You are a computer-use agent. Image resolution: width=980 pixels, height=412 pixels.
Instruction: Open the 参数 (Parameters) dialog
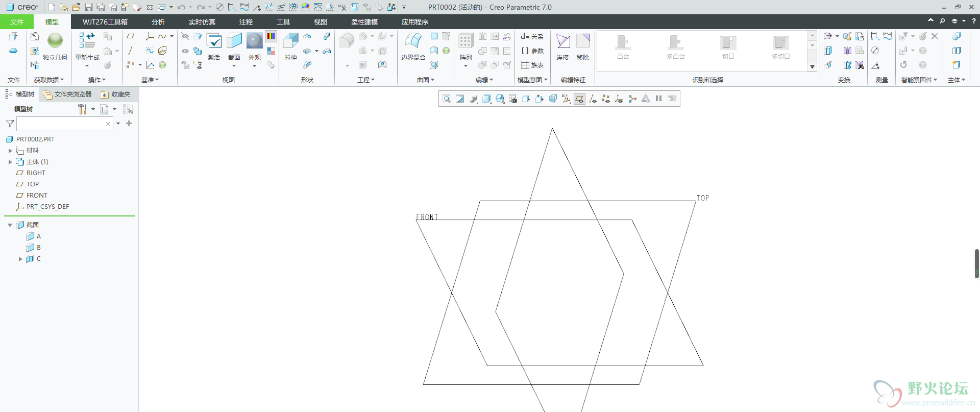tap(532, 51)
